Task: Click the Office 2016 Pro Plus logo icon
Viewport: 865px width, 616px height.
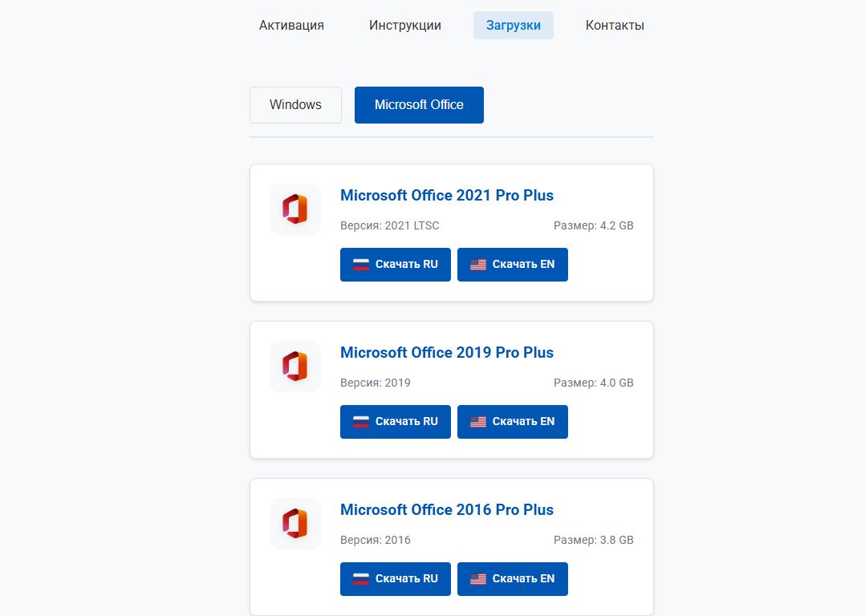Action: pos(295,524)
